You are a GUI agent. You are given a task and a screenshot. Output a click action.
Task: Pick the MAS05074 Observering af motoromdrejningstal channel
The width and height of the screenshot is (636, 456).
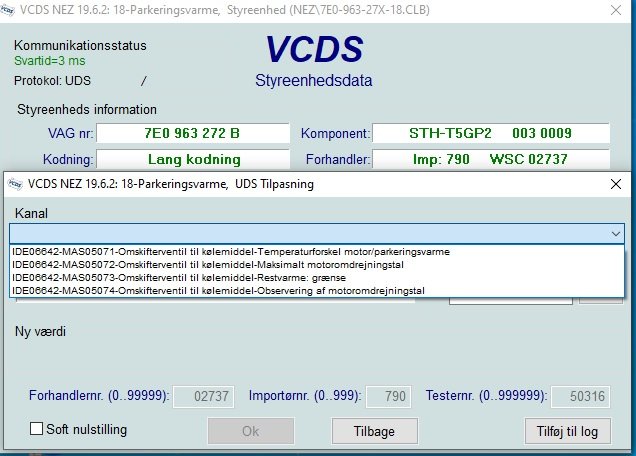coord(316,290)
